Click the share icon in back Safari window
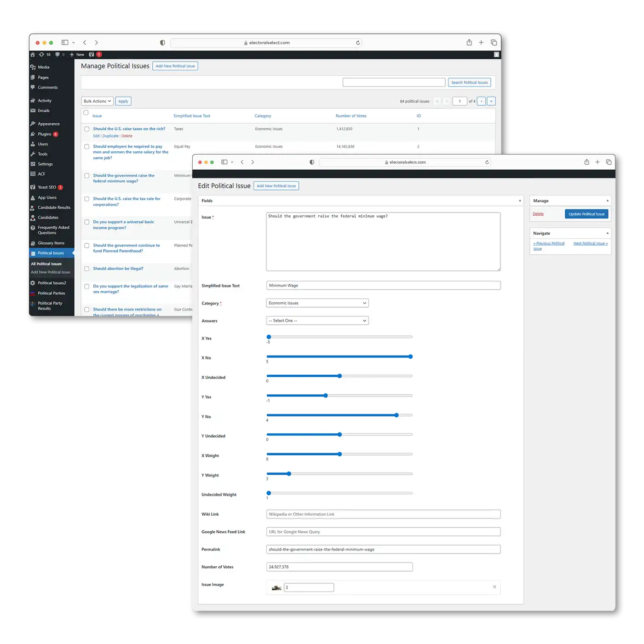This screenshot has width=644, height=644. click(x=469, y=42)
